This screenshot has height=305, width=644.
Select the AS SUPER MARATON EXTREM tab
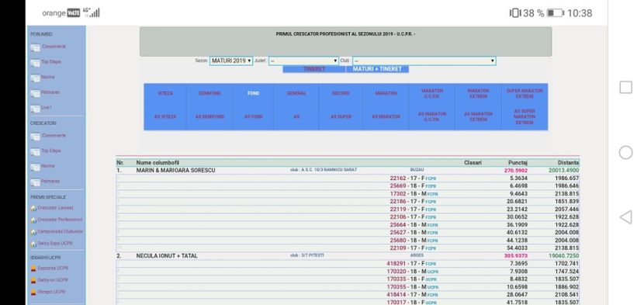tap(525, 116)
